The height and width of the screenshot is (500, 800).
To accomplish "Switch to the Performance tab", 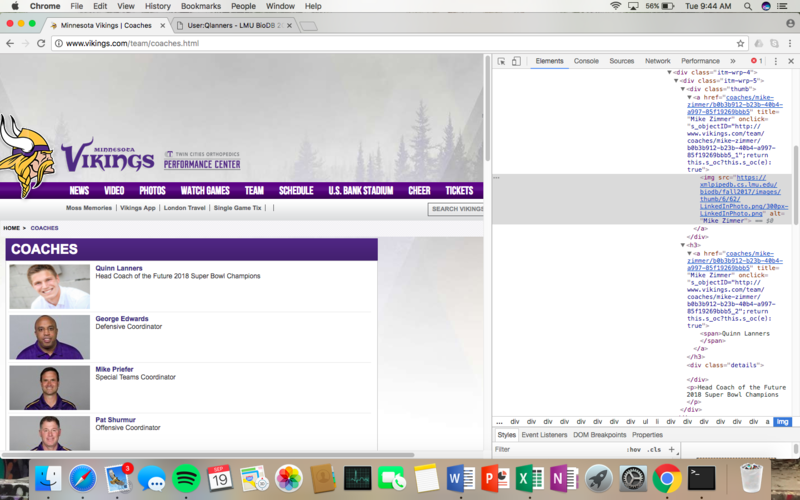I will tap(700, 61).
